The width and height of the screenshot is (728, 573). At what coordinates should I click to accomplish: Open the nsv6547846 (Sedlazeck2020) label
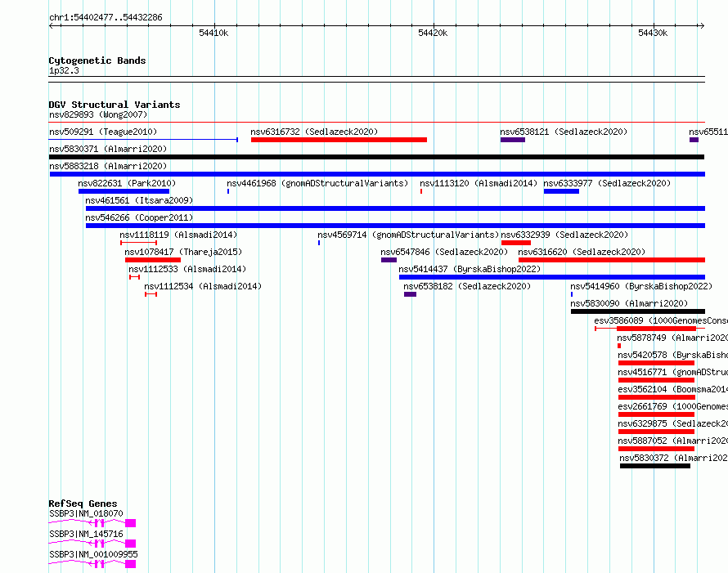pos(444,252)
